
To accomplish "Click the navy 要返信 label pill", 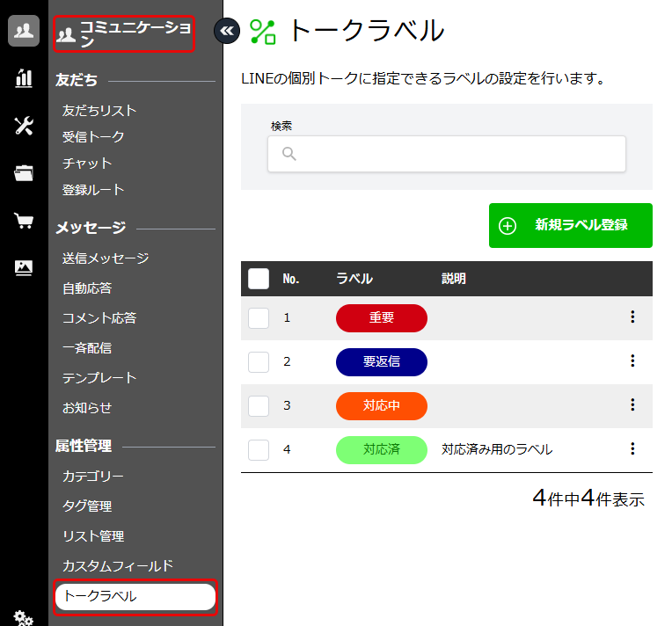I will (382, 362).
